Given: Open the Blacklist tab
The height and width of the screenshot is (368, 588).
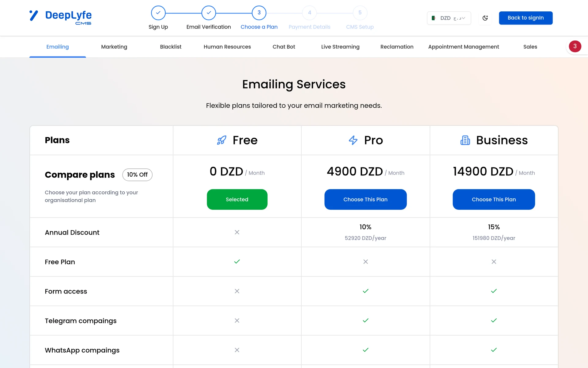Looking at the screenshot, I should tap(171, 47).
